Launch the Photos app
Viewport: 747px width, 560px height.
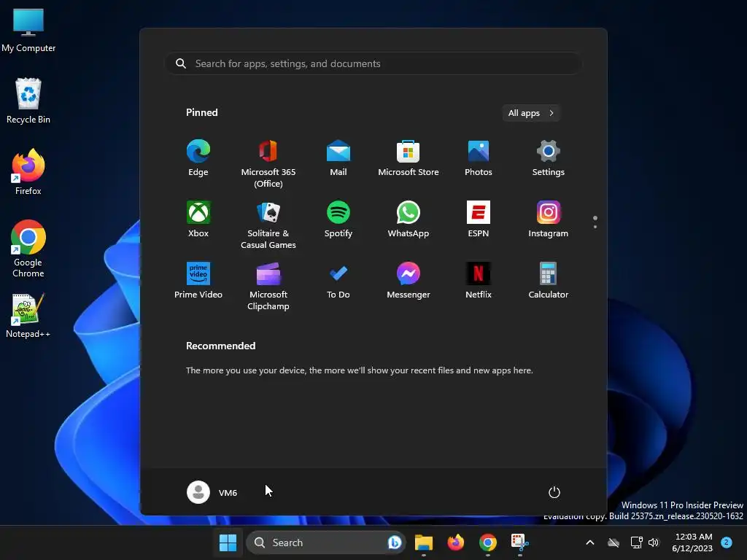pos(479,158)
